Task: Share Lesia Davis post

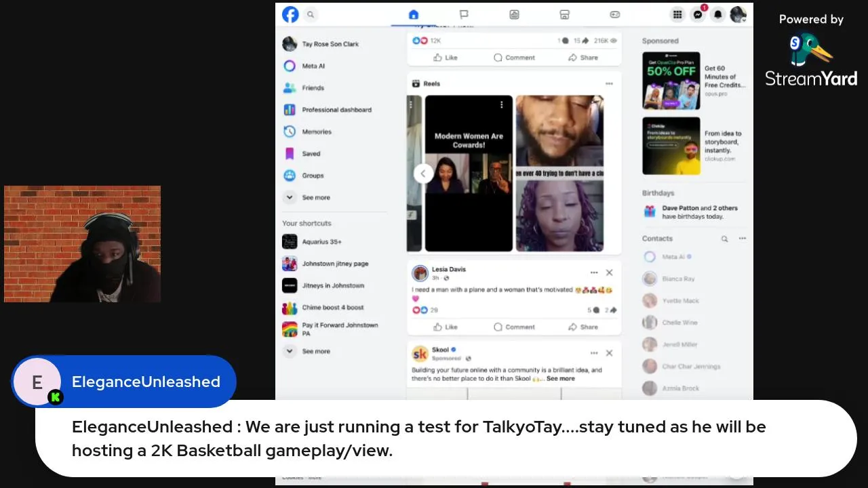Action: coord(583,327)
